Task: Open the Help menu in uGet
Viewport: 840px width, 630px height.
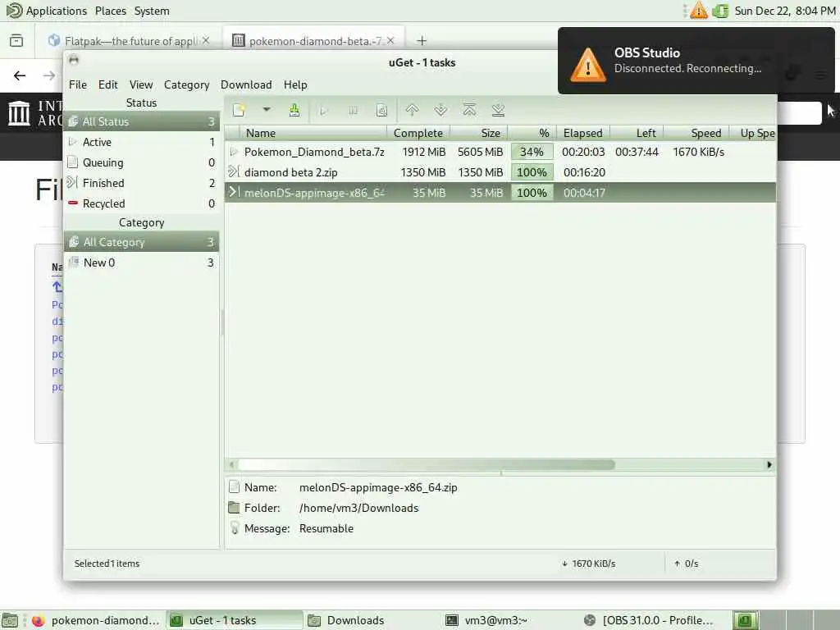Action: (x=295, y=84)
